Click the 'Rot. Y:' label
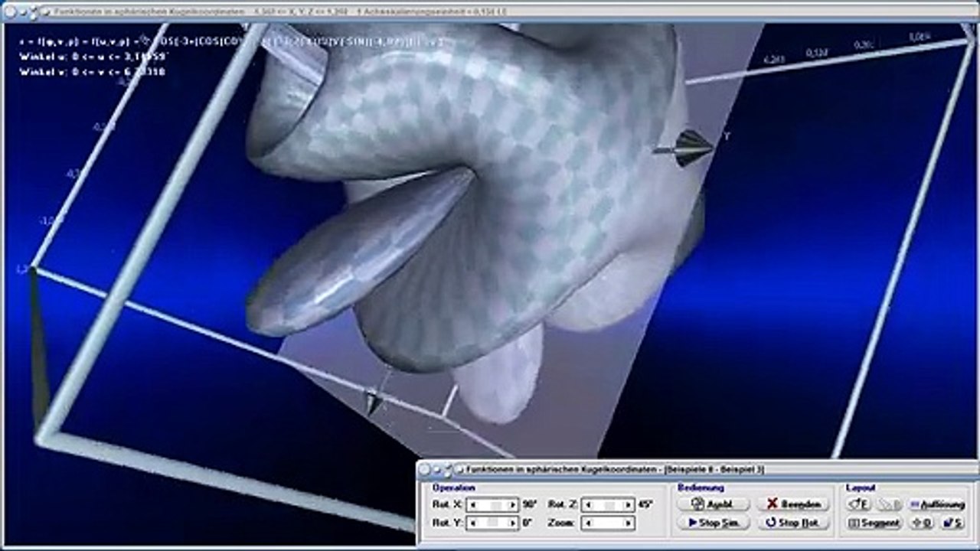Screen dimensions: 980x551 (446, 523)
